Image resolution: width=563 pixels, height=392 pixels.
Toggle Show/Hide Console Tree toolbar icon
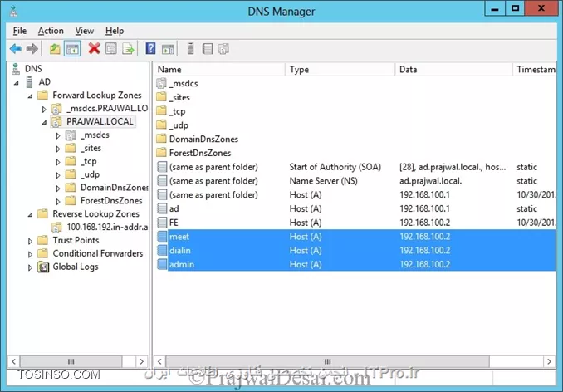tap(72, 49)
